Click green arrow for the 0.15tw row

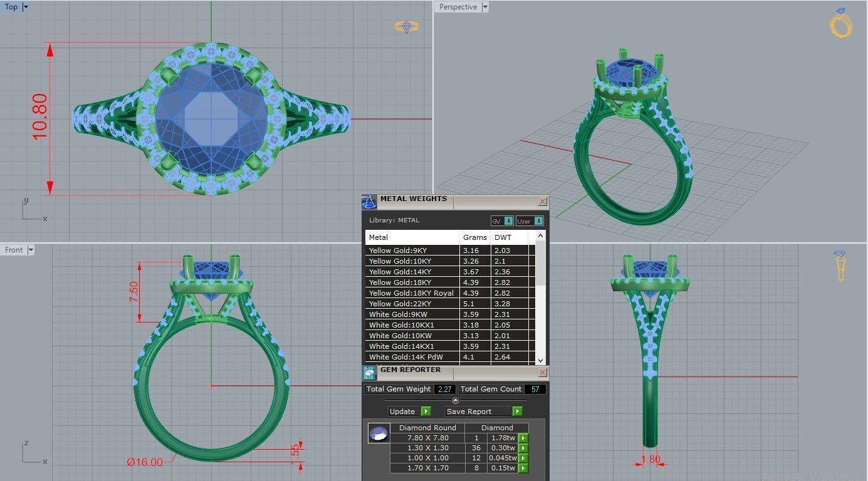[x=523, y=468]
